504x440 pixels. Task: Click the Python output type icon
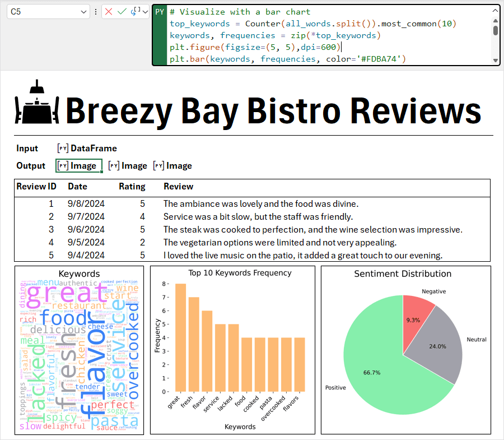click(136, 11)
